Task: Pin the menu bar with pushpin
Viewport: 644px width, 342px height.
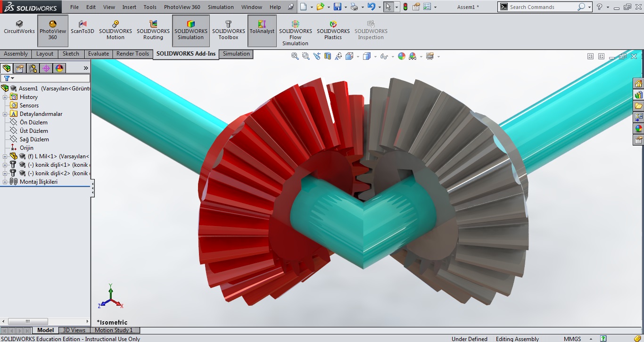Action: pos(291,7)
